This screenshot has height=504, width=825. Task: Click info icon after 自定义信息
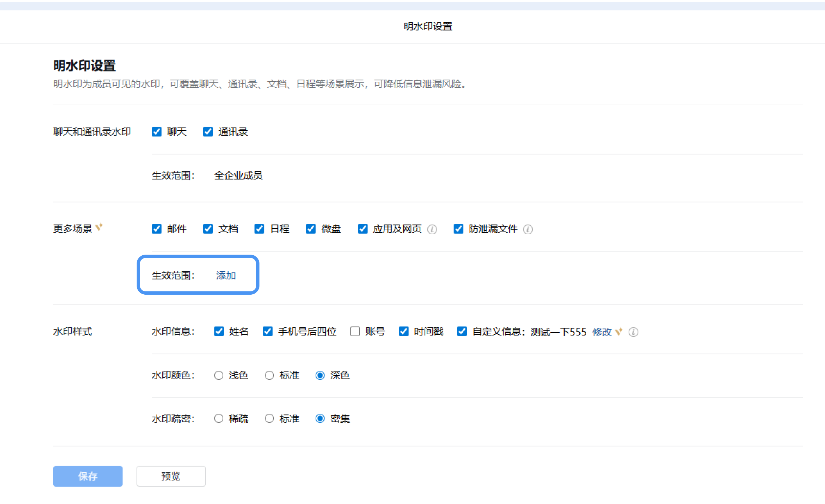(x=633, y=332)
